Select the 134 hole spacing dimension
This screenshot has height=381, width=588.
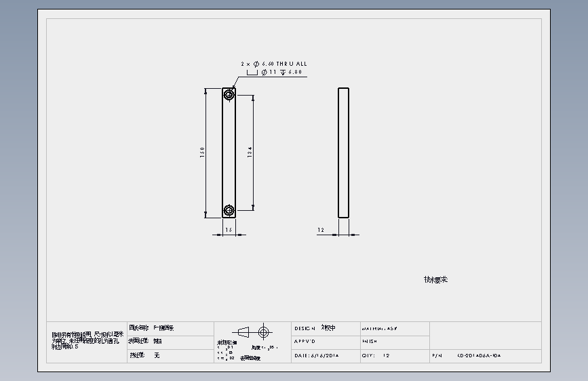click(x=250, y=152)
